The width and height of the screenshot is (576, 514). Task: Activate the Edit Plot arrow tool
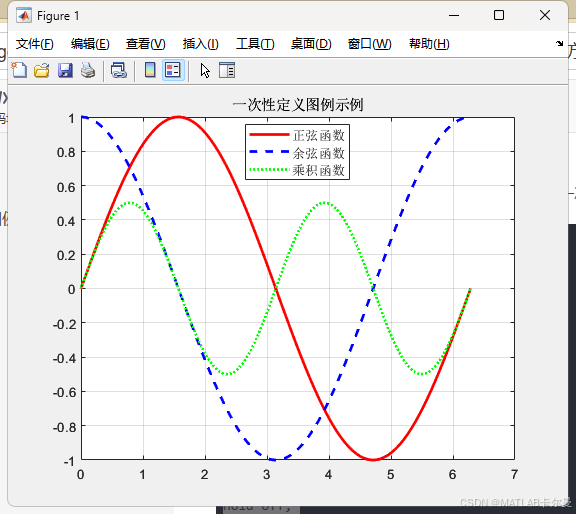tap(205, 70)
